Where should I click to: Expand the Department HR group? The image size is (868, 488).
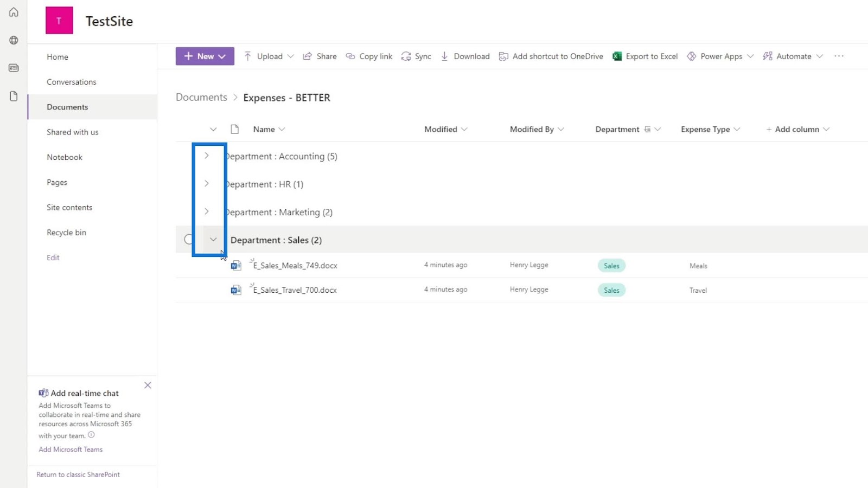click(x=207, y=183)
